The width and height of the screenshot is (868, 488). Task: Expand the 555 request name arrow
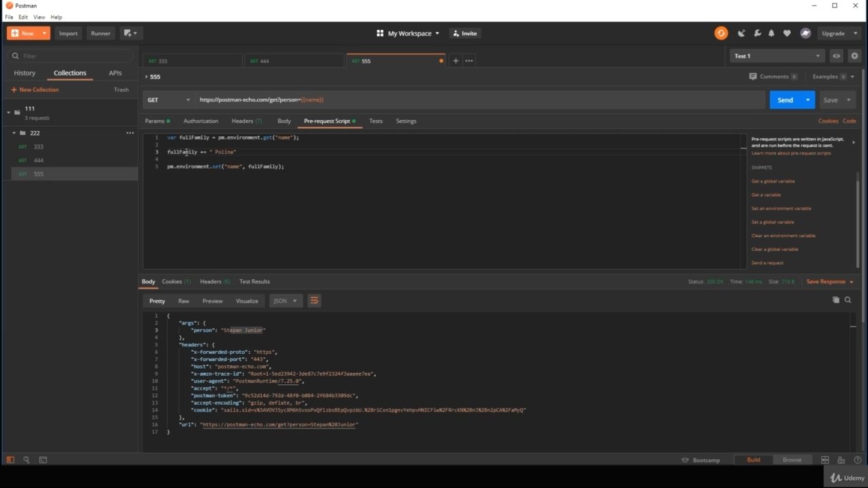[x=146, y=77]
